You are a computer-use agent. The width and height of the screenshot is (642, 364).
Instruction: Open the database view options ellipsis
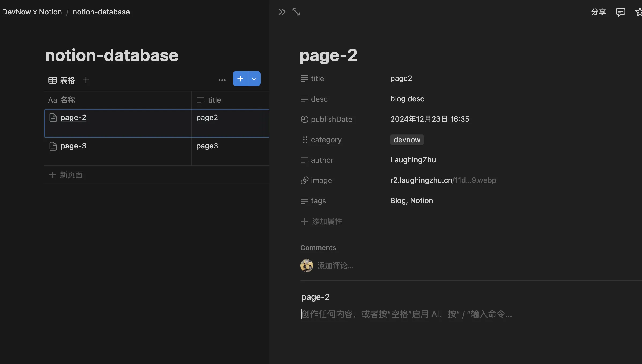point(222,80)
